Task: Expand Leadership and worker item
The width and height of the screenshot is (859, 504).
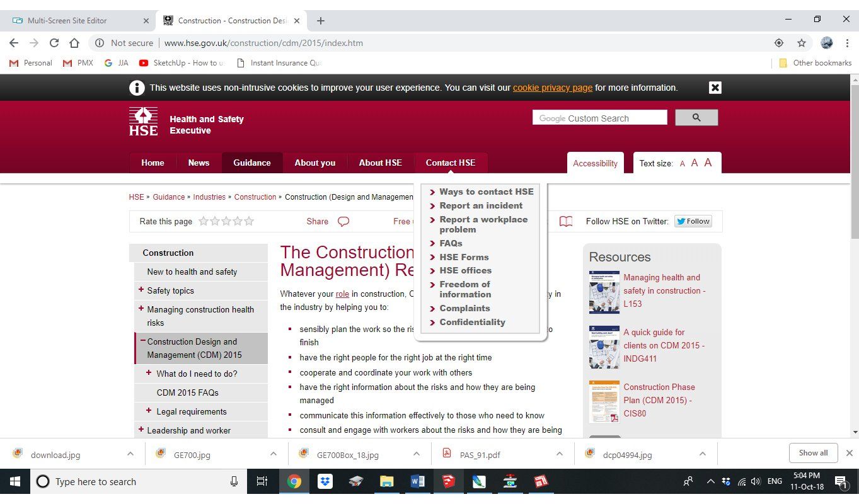Action: pyautogui.click(x=141, y=430)
